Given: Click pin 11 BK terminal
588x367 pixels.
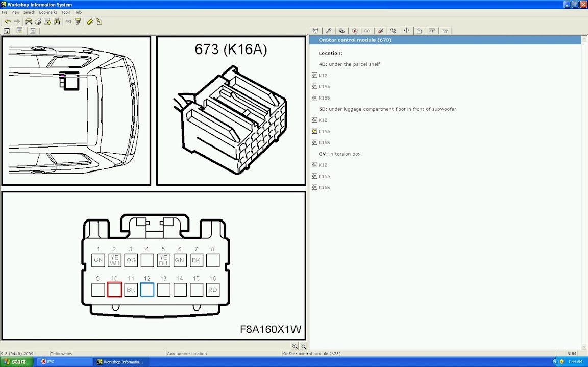Looking at the screenshot, I should click(131, 290).
